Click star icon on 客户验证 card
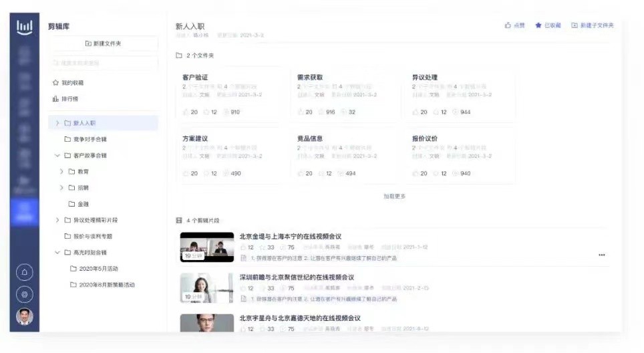Image resolution: width=644 pixels, height=353 pixels. point(206,112)
